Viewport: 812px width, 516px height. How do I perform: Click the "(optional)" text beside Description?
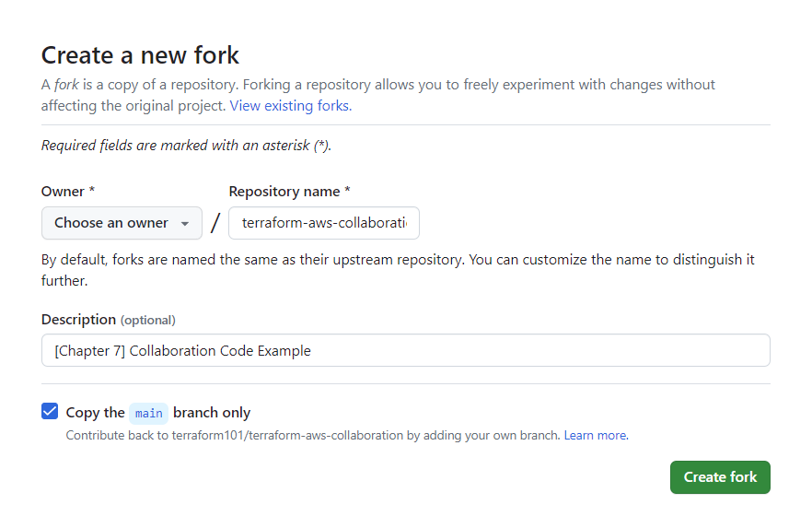(x=148, y=320)
